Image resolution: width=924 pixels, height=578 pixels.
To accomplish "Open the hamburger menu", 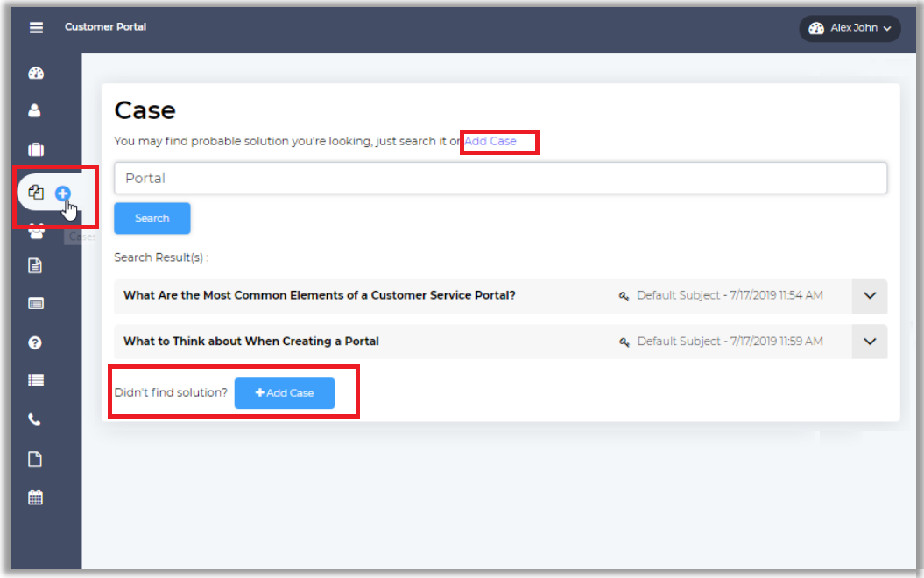I will (36, 27).
